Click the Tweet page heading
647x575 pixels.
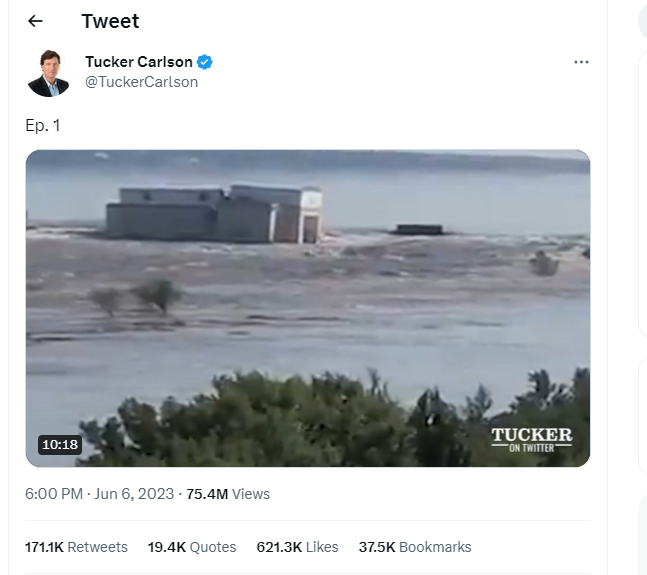pyautogui.click(x=110, y=21)
